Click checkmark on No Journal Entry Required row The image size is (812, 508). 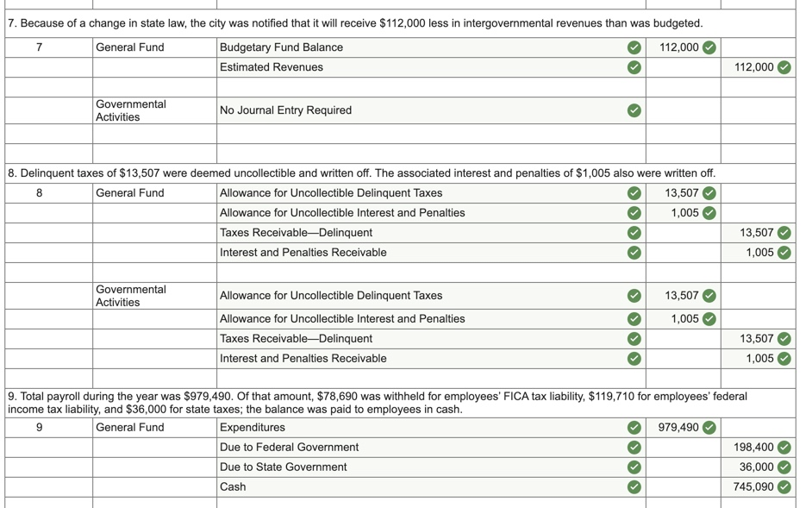click(634, 110)
